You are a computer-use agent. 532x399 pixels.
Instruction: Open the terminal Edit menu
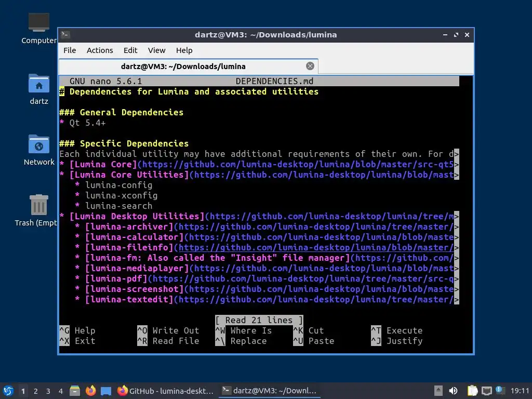pyautogui.click(x=130, y=50)
